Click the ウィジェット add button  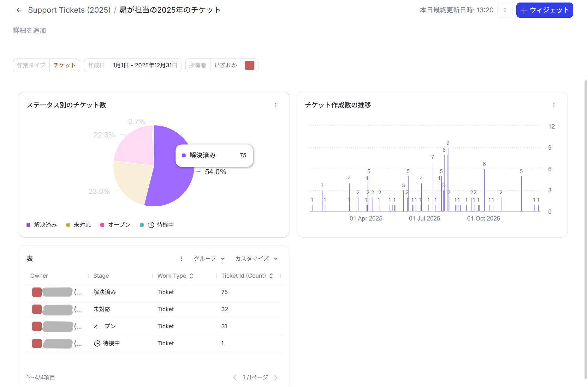544,10
